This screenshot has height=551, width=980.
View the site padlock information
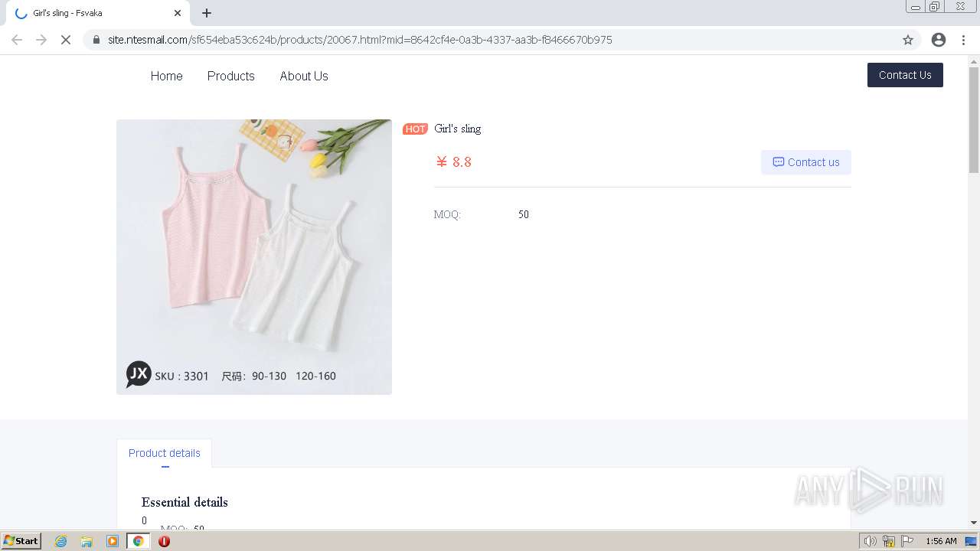click(96, 40)
